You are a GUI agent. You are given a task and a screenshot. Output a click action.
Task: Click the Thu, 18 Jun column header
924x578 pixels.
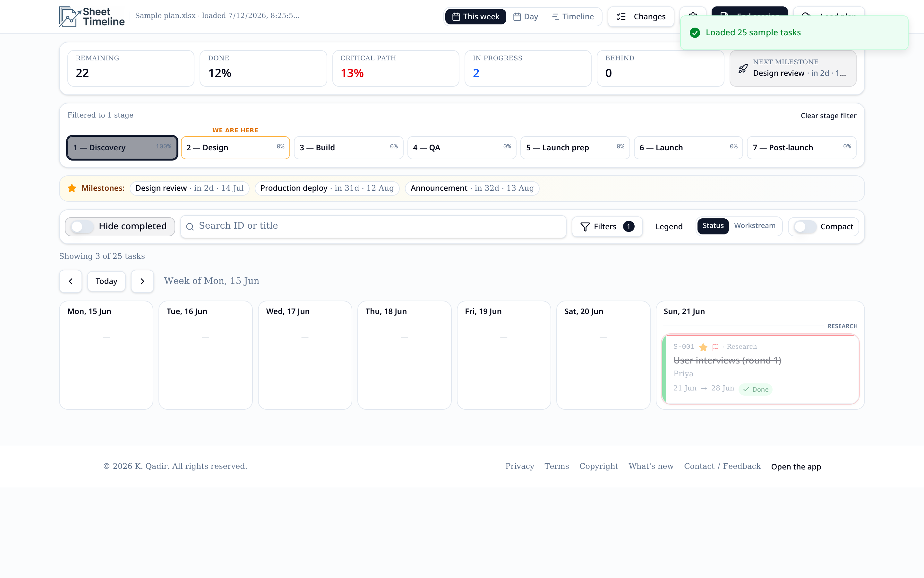coord(386,311)
